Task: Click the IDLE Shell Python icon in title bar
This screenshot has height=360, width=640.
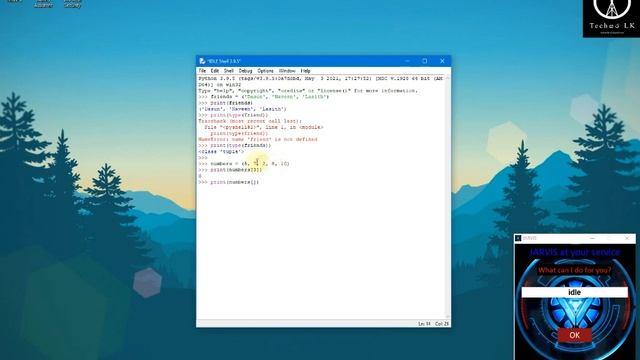Action: [x=202, y=61]
